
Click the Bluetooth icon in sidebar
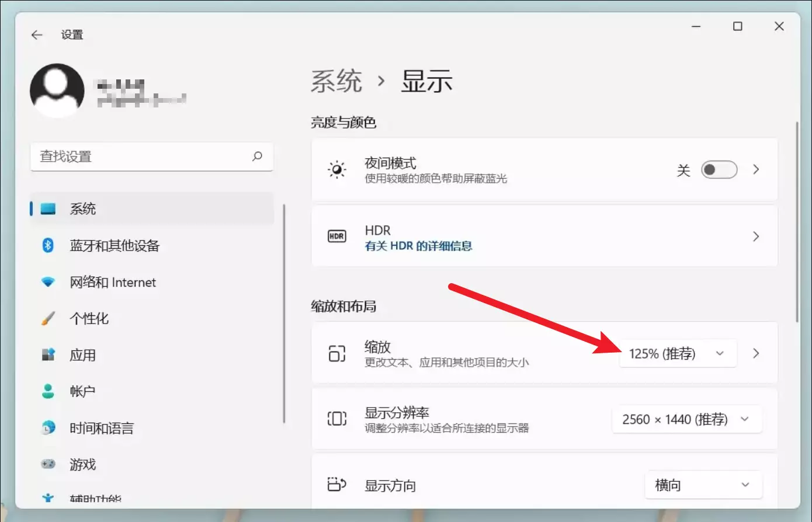(48, 245)
